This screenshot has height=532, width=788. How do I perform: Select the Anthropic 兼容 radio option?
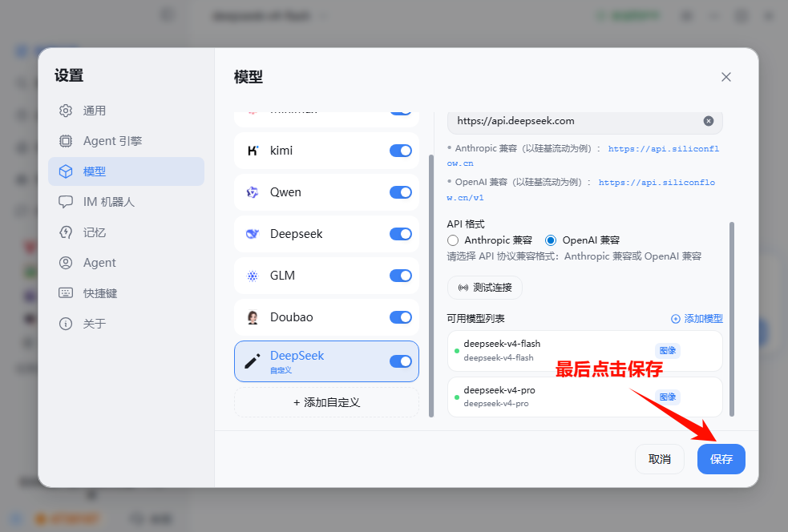[453, 240]
